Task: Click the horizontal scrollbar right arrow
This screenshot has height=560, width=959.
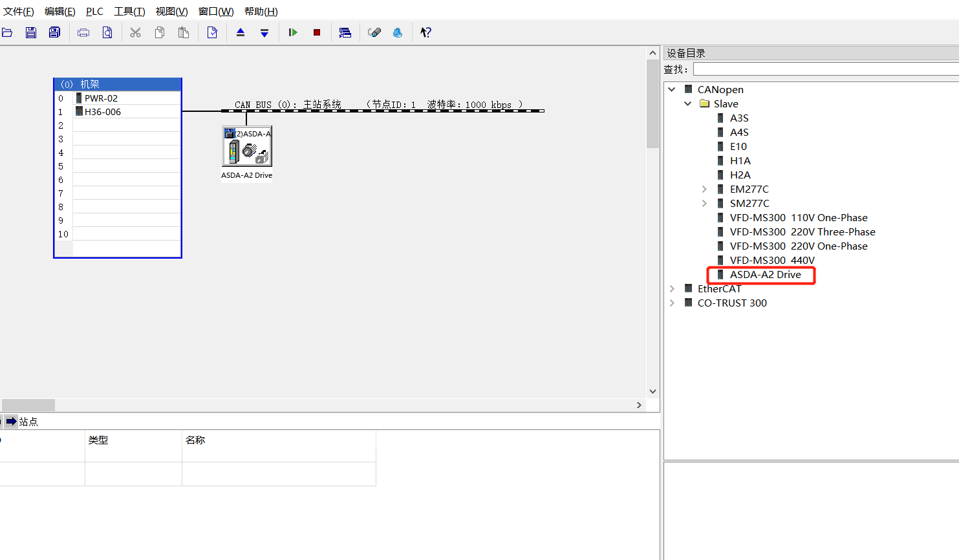Action: (x=639, y=405)
